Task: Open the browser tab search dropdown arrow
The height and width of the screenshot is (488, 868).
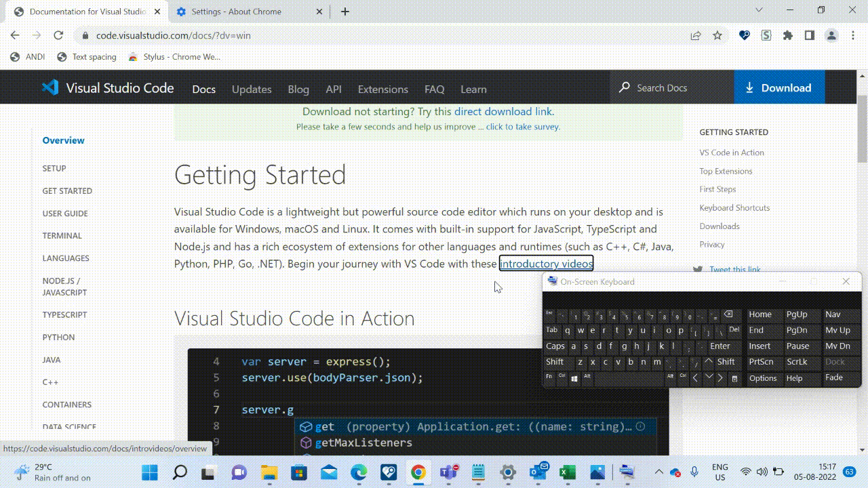Action: [758, 11]
